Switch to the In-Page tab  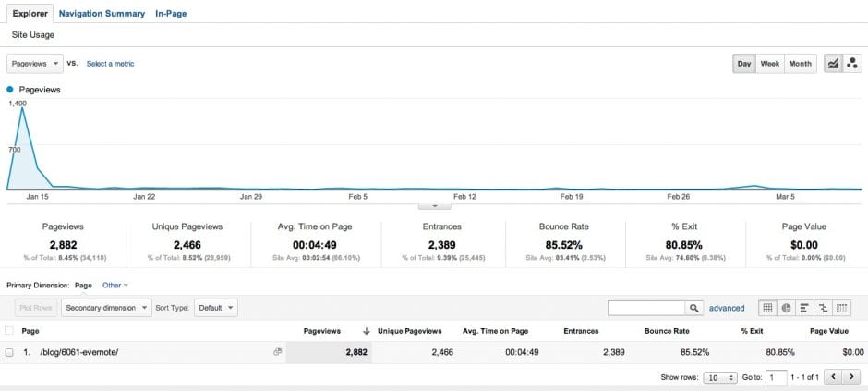[x=170, y=14]
